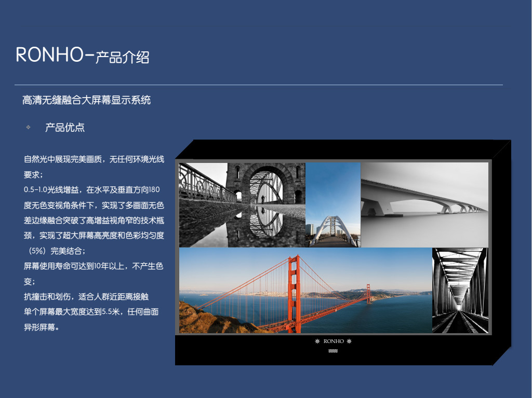Select the 产品优点 heading text

coord(65,127)
